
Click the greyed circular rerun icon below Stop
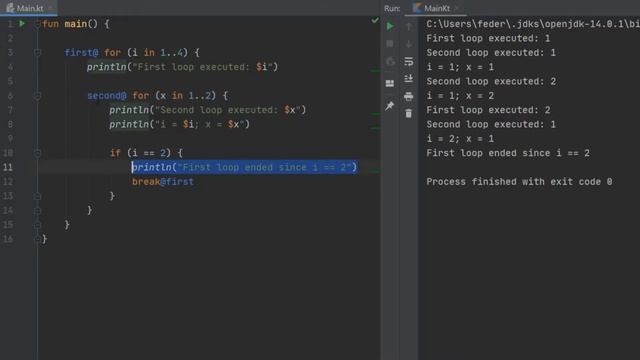[x=390, y=61]
